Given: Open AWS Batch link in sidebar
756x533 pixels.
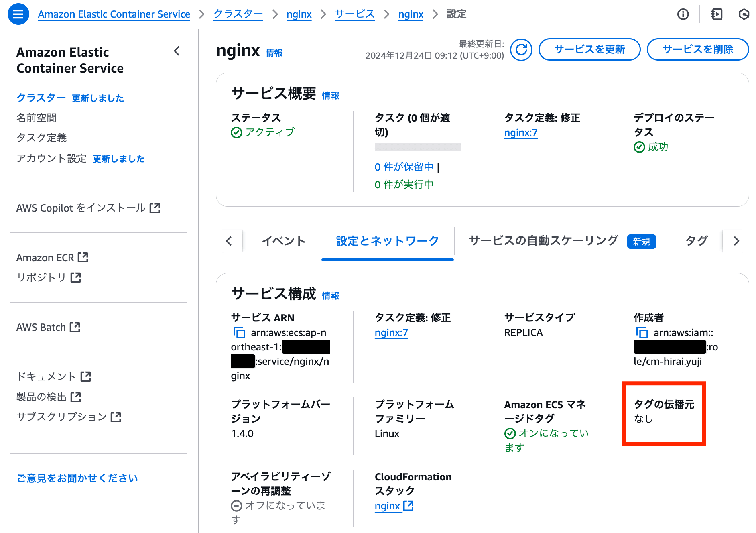Looking at the screenshot, I should pyautogui.click(x=41, y=327).
